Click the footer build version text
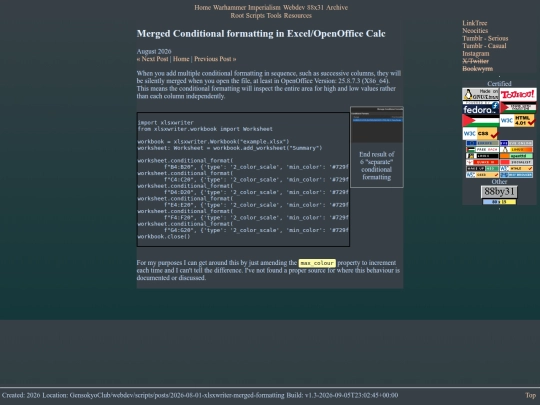540x405 pixels. tap(342, 395)
